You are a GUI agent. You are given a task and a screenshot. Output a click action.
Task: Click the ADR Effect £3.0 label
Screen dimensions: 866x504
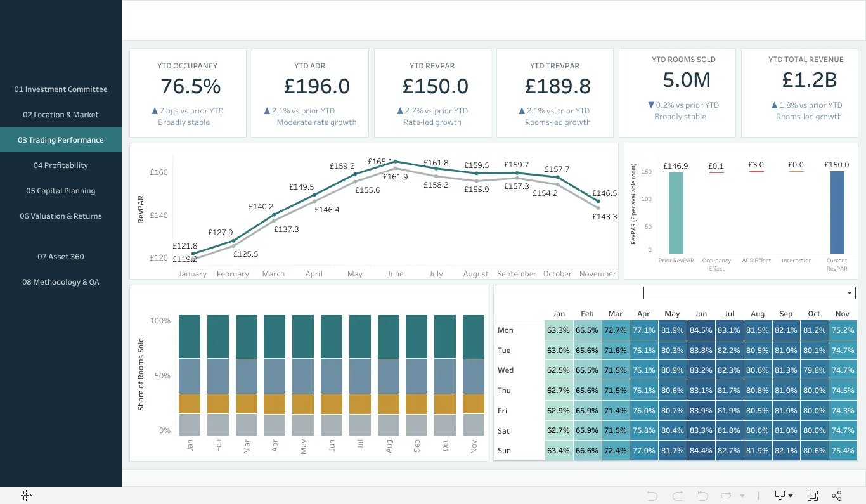click(756, 165)
